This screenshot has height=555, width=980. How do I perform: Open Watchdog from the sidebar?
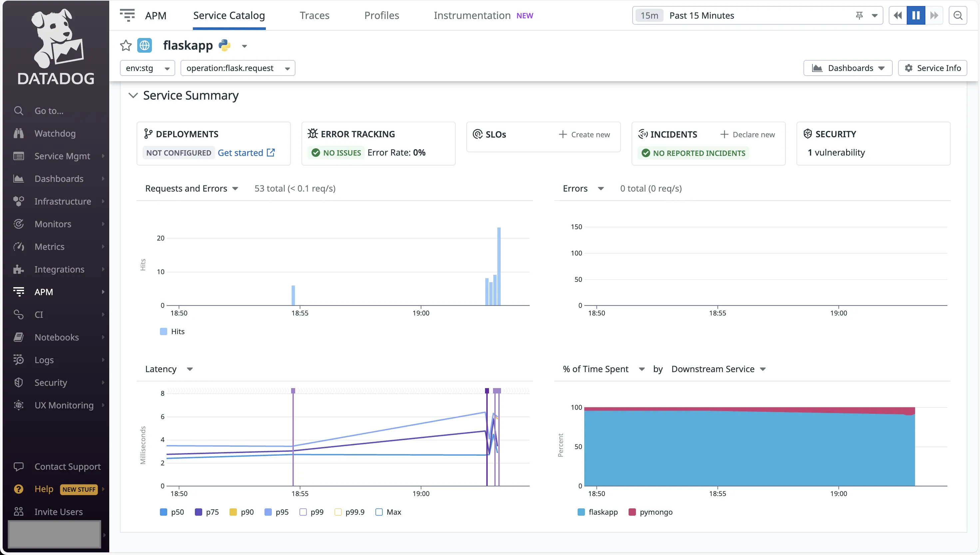pos(55,133)
